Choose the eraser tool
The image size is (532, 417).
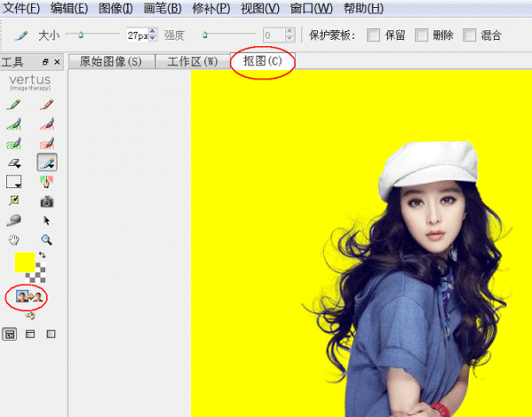14,163
